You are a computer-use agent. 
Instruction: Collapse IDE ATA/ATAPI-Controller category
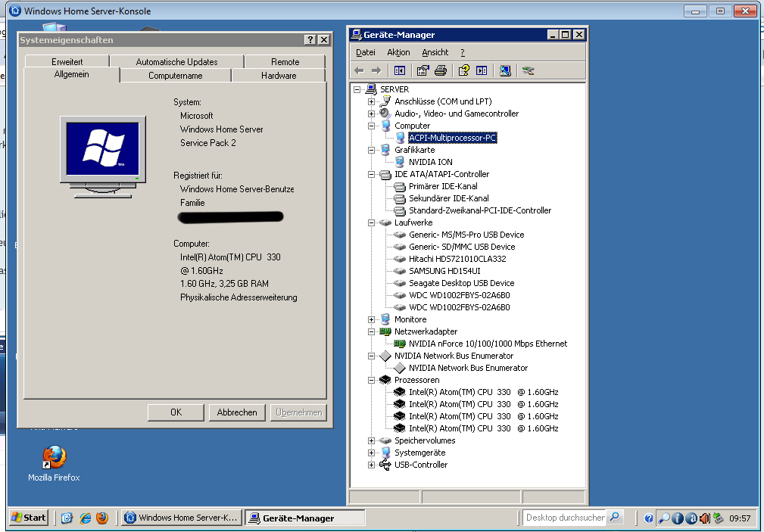[x=371, y=174]
